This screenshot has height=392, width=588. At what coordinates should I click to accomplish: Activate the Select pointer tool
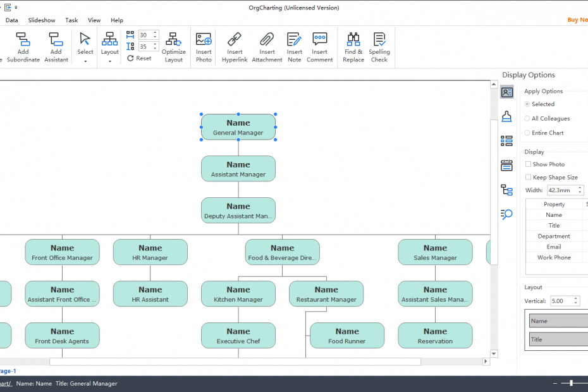[x=85, y=39]
